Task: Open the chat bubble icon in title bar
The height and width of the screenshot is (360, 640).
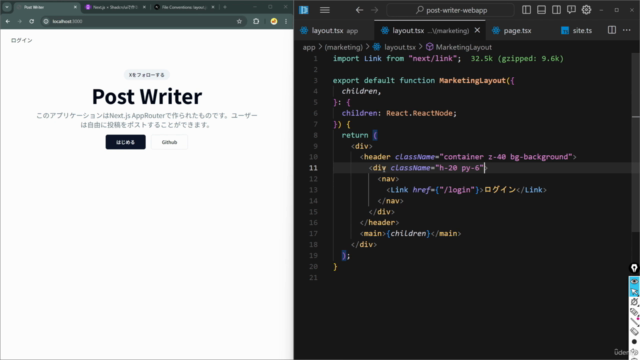Action: click(571, 10)
